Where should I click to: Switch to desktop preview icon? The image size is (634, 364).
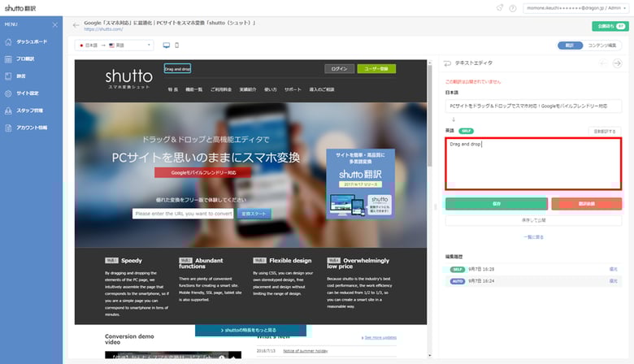[166, 45]
